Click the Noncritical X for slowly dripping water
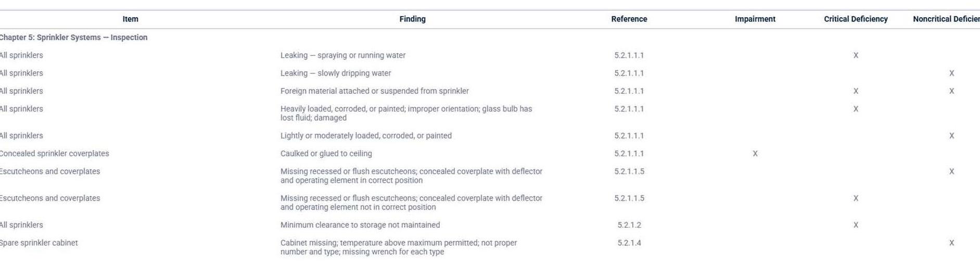Screen dimensions: 980x273 click(x=951, y=73)
